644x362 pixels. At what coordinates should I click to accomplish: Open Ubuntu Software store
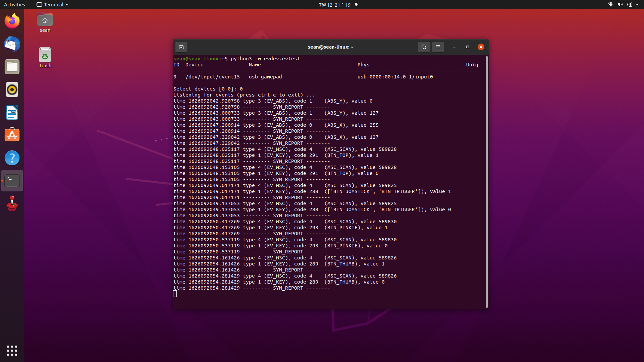tap(12, 135)
